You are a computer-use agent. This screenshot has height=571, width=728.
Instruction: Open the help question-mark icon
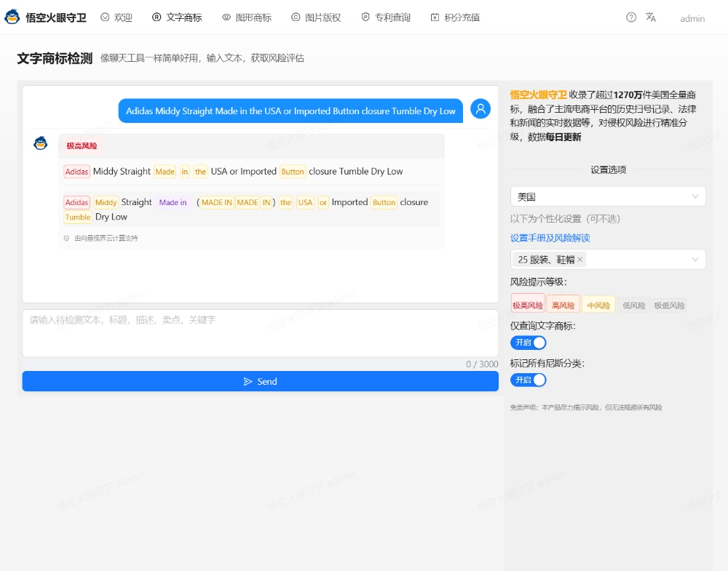click(631, 17)
